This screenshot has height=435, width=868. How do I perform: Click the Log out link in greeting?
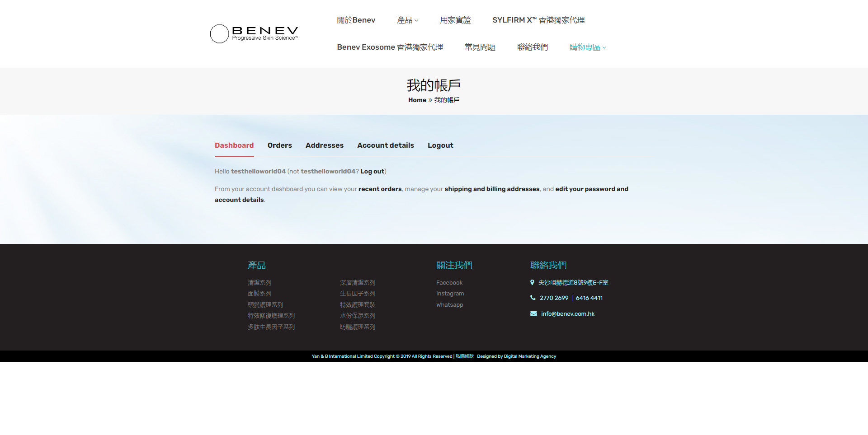(372, 172)
